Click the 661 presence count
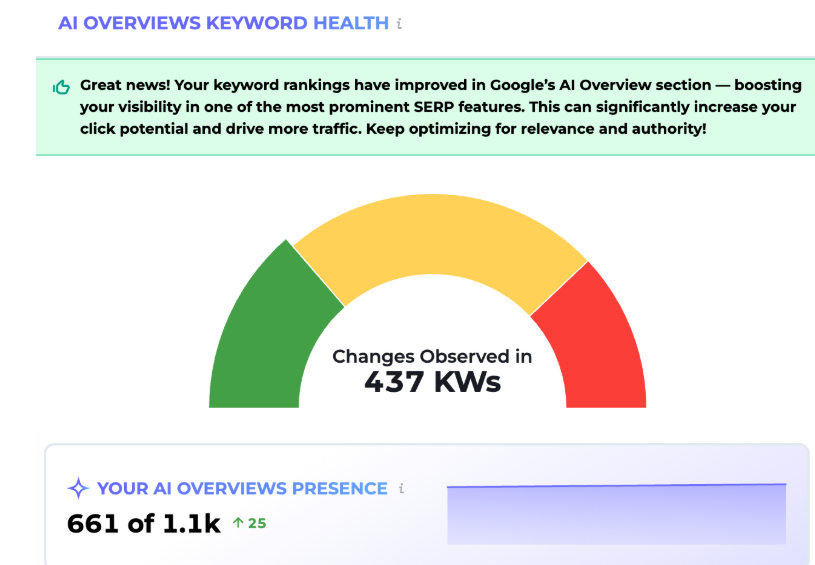815x565 pixels. tap(96, 523)
